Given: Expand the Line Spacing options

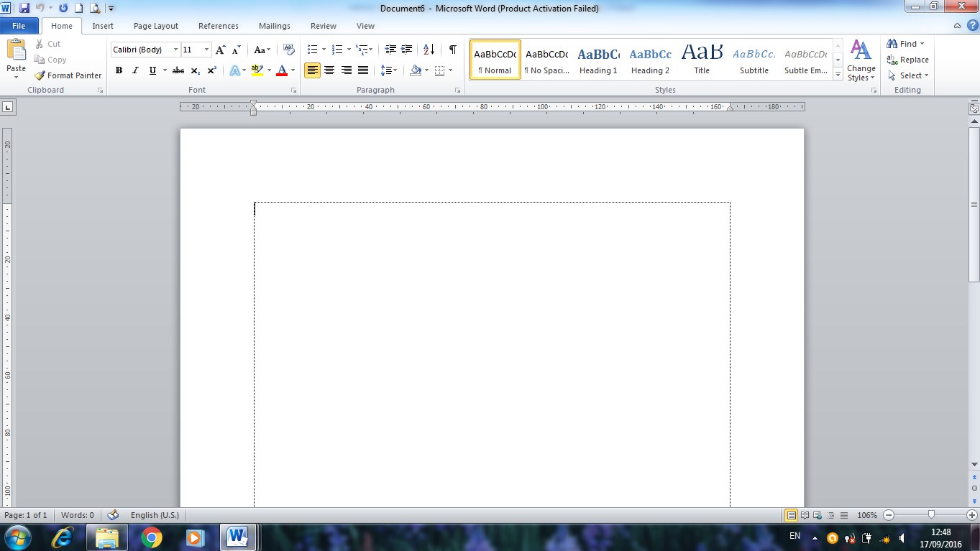Looking at the screenshot, I should 394,70.
